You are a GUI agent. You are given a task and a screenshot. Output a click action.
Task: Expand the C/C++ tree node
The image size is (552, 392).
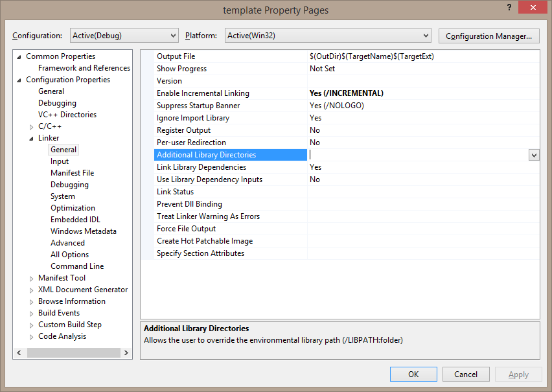tap(30, 126)
